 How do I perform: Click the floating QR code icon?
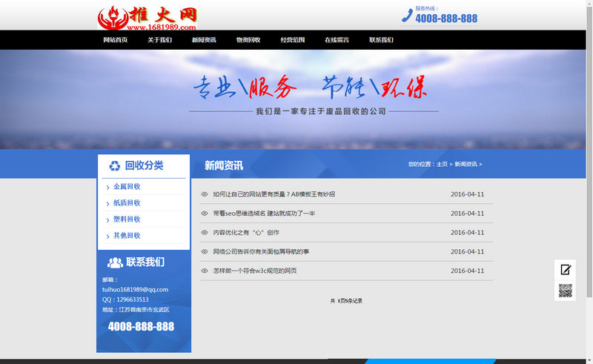(x=566, y=291)
